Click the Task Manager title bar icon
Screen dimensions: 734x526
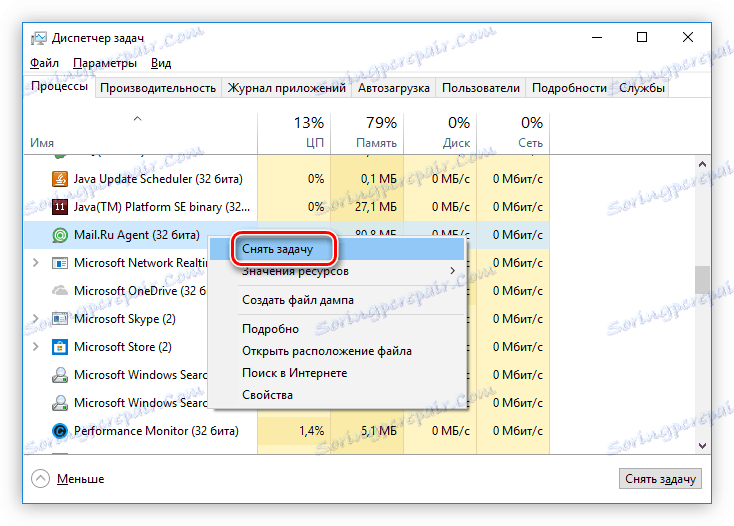click(39, 38)
